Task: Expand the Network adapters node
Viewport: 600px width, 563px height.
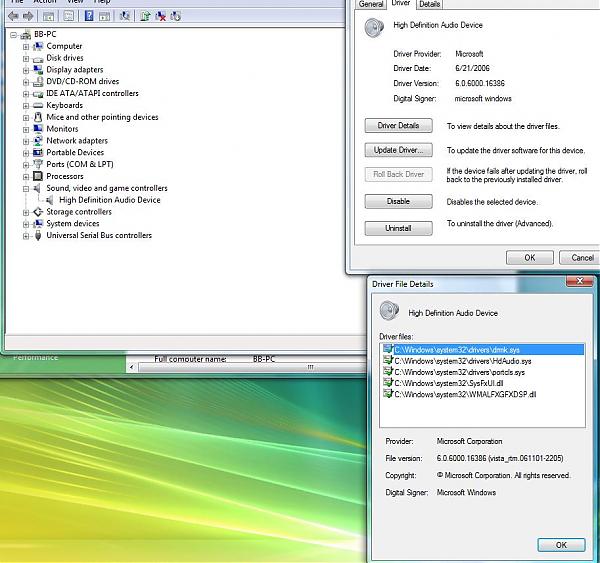Action: click(x=26, y=141)
